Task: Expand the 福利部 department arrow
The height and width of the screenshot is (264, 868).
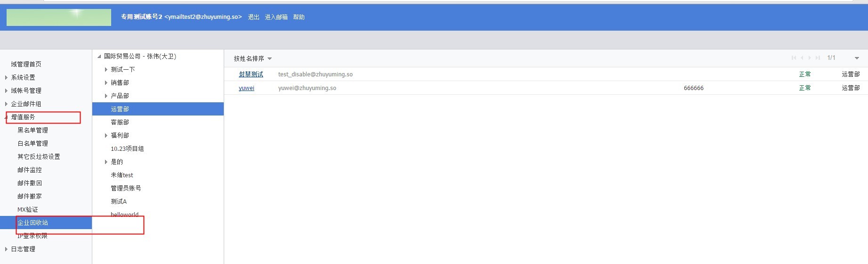Action: click(106, 135)
